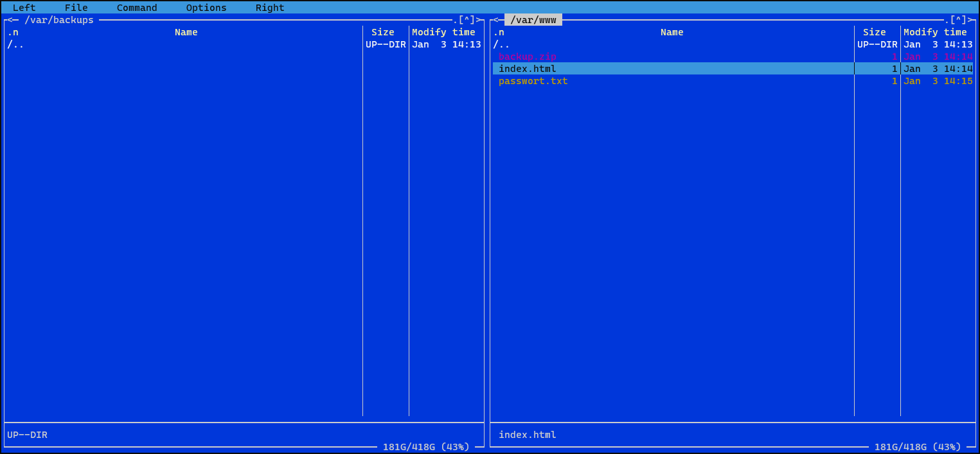Click the .n sort indicator in left panel
The image size is (980, 454).
click(13, 32)
